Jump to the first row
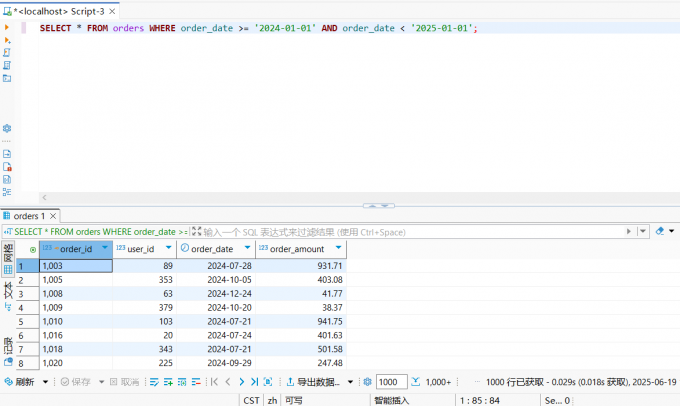 coord(214,382)
